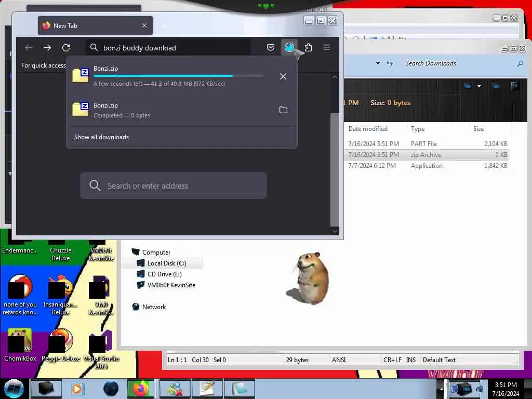Select the PART File row
This screenshot has width=532, height=399.
[x=427, y=144]
